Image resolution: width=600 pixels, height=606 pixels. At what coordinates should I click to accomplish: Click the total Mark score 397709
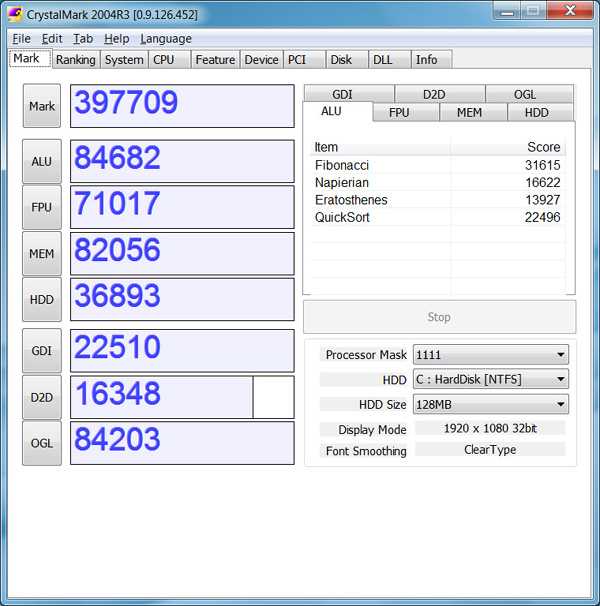(x=182, y=106)
